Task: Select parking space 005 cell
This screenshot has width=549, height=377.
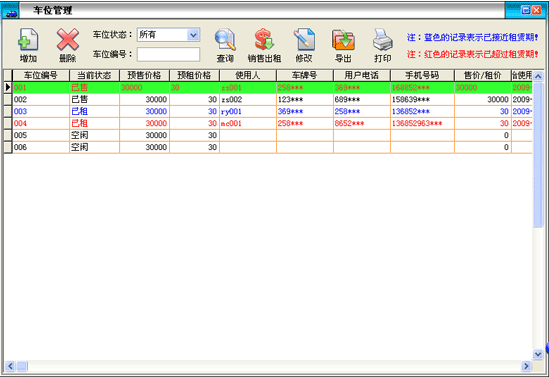Action: [x=41, y=135]
